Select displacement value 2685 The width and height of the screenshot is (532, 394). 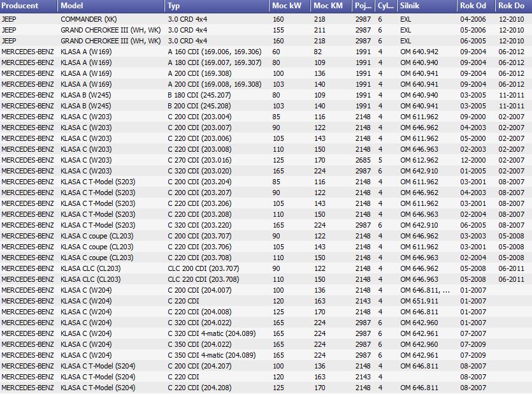click(x=363, y=161)
